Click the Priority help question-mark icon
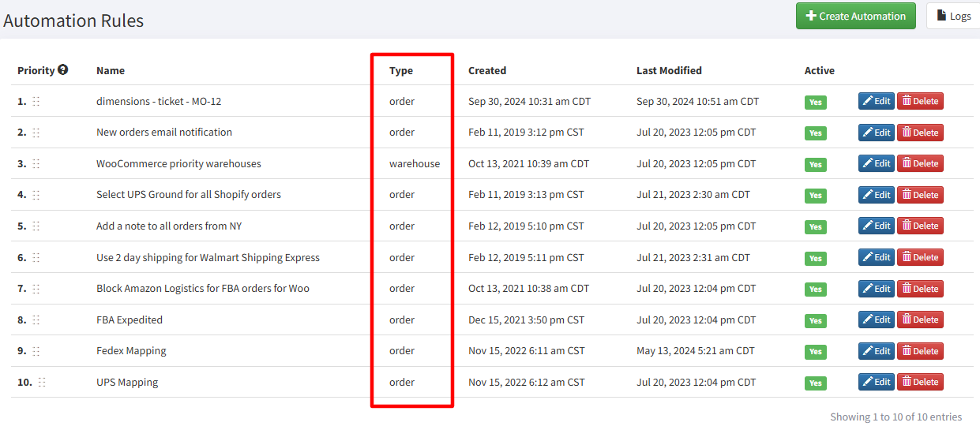 (63, 69)
